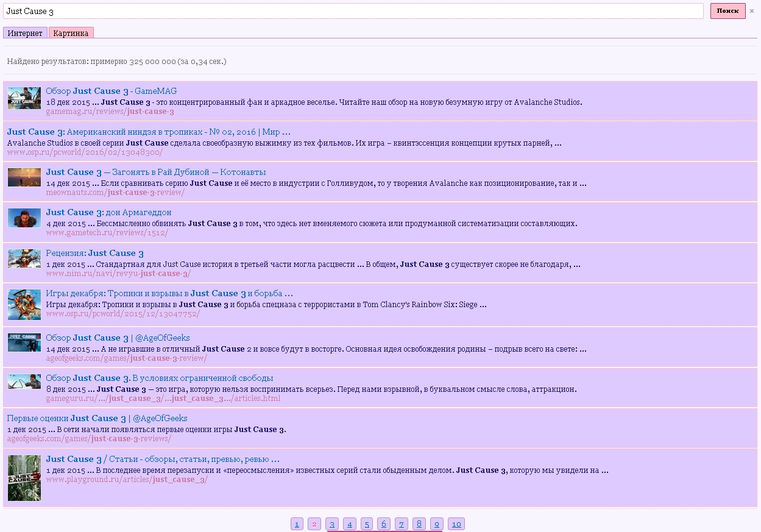Viewport: 761px width, 532px height.
Task: Switch to the Интернет tab
Action: 25,33
